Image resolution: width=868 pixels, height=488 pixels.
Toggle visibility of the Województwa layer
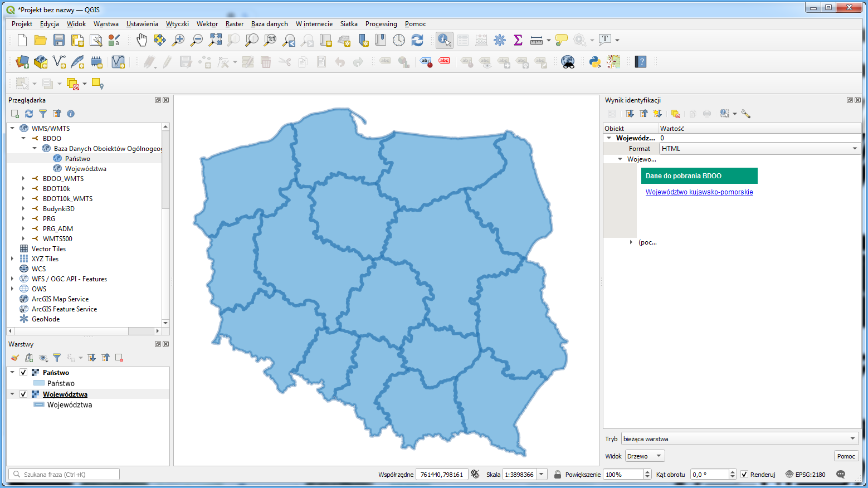point(23,394)
